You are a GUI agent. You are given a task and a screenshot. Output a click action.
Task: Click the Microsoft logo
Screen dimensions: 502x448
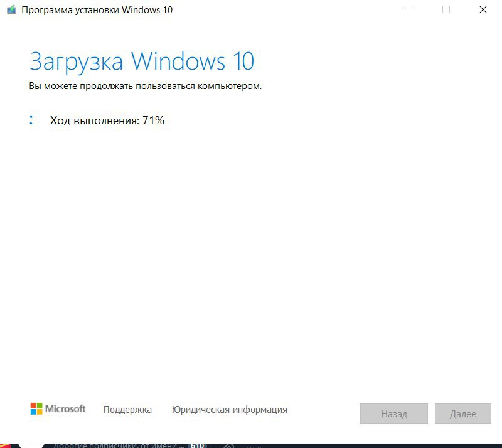tap(58, 409)
